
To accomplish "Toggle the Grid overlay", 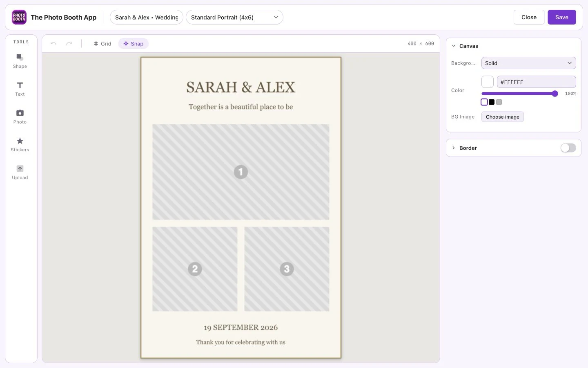I will [102, 44].
